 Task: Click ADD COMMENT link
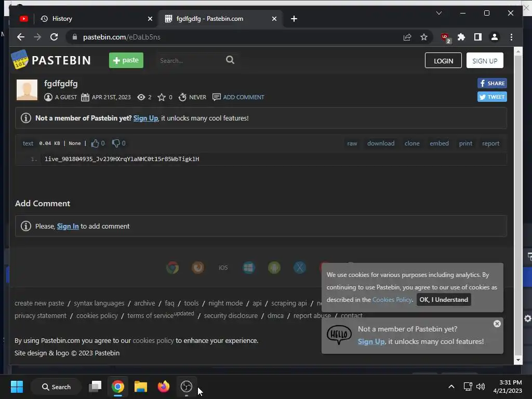(x=243, y=97)
